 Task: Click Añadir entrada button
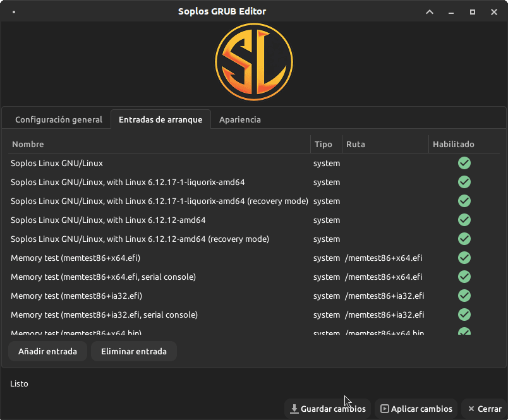(47, 351)
